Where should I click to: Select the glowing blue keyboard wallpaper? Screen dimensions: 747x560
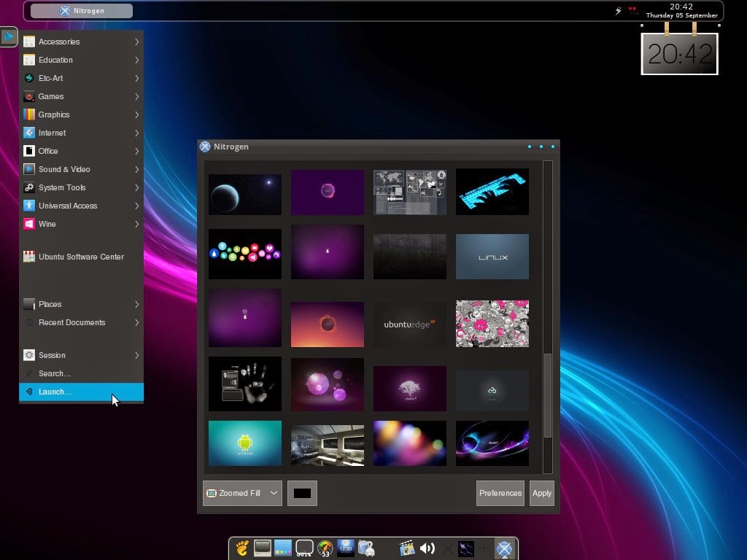tap(492, 192)
